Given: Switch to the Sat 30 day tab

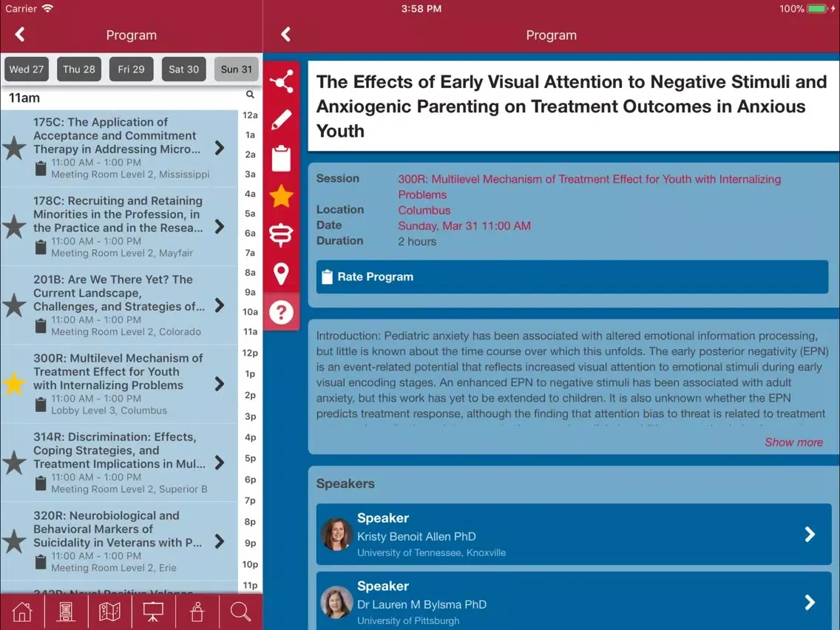Looking at the screenshot, I should coord(183,70).
